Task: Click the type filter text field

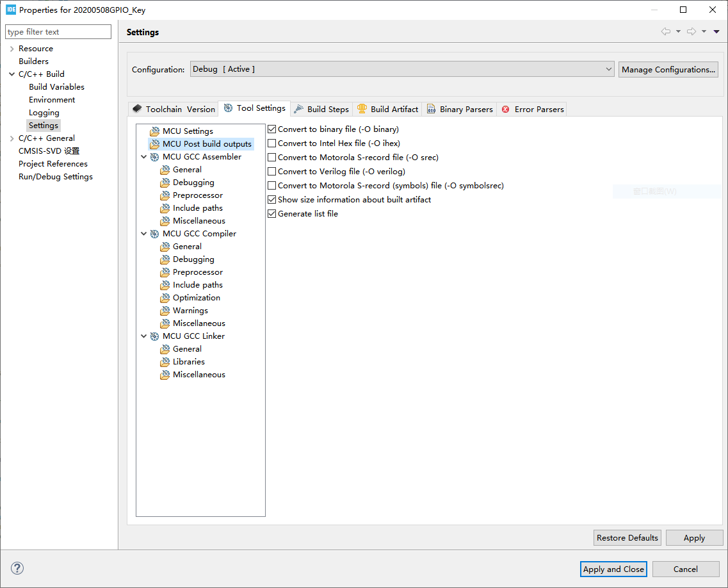Action: point(58,31)
